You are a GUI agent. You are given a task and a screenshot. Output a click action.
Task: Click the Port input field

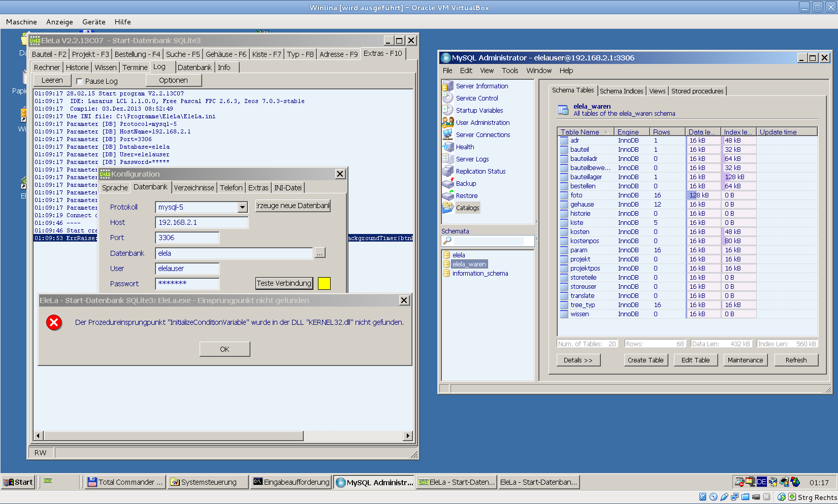point(187,238)
